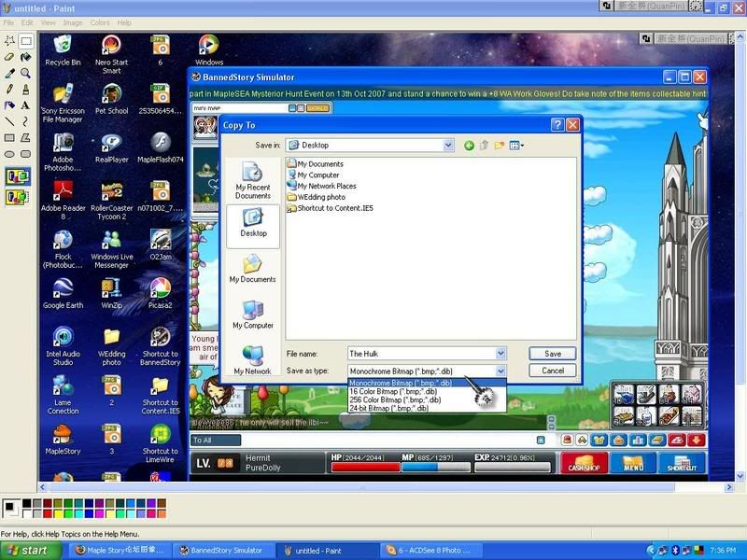Click the RealPlayer desktop icon
The image size is (747, 560).
point(111,148)
